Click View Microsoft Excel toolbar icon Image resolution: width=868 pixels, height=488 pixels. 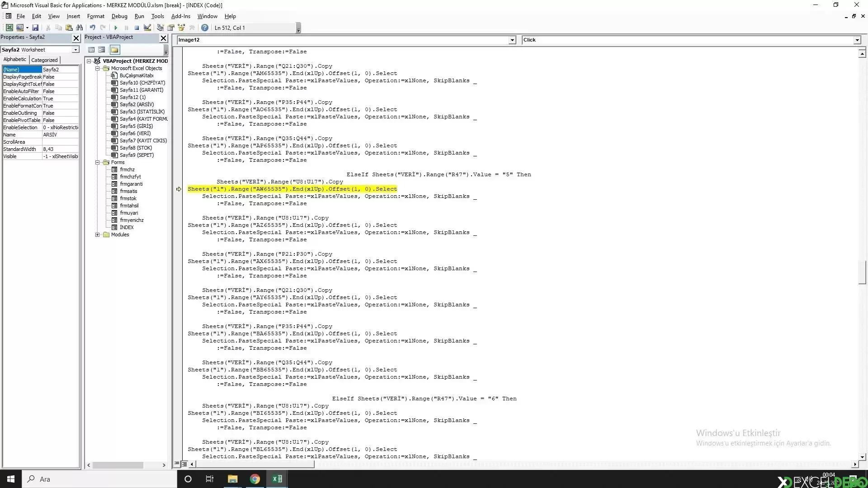pyautogui.click(x=9, y=28)
